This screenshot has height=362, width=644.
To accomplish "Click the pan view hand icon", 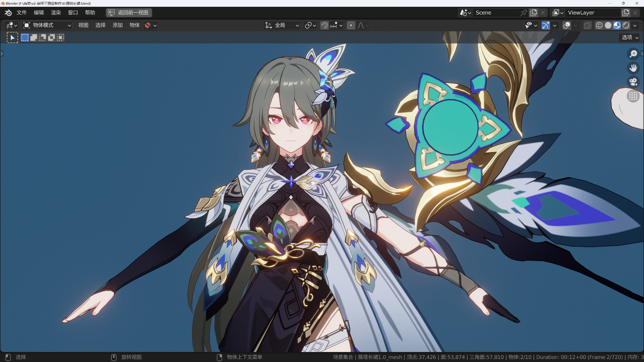I will [x=633, y=68].
